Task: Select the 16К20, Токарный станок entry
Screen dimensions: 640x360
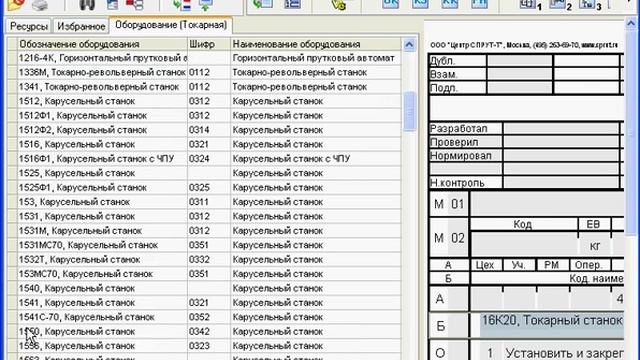Action: point(552,325)
